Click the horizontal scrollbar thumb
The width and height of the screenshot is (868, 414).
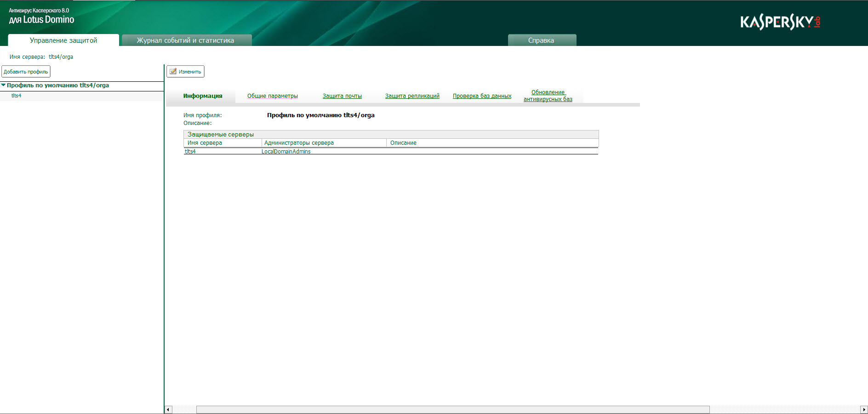[453, 409]
